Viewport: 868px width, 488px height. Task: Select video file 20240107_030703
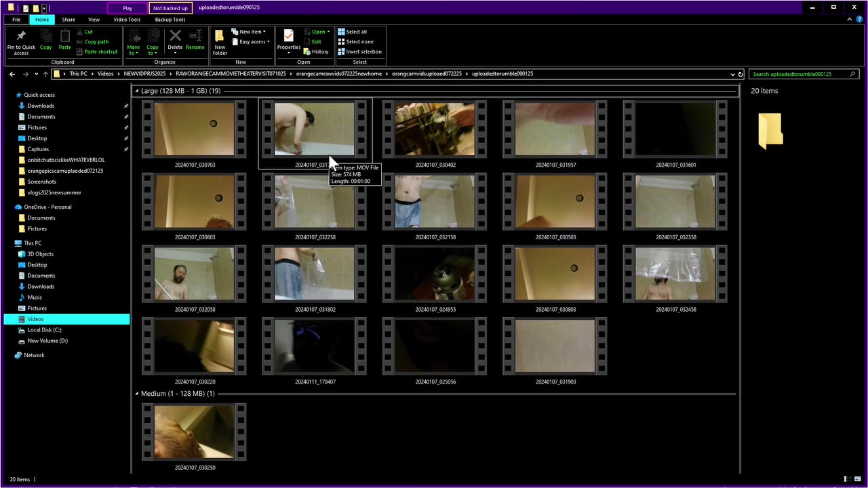coord(195,135)
